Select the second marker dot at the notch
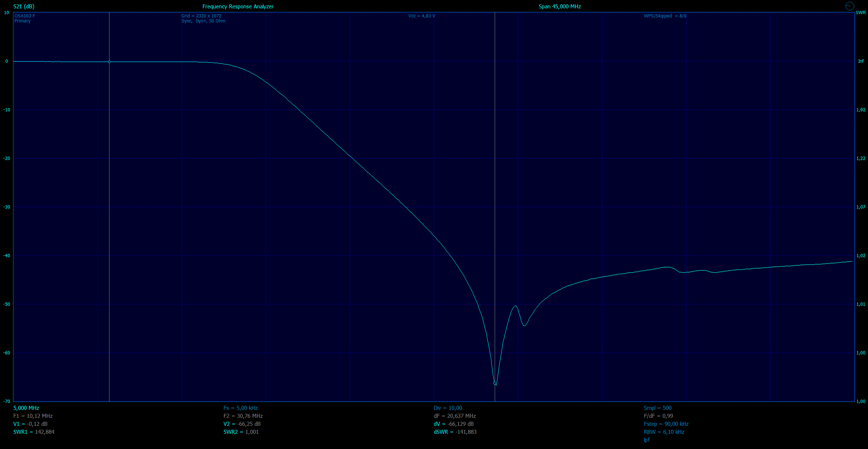Viewport: 868px width, 449px height. tap(495, 383)
